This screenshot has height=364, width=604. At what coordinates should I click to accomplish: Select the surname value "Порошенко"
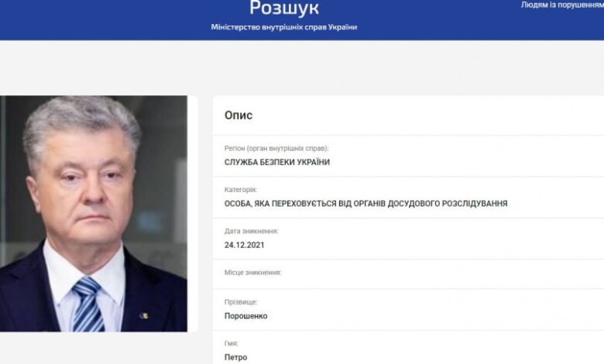245,316
